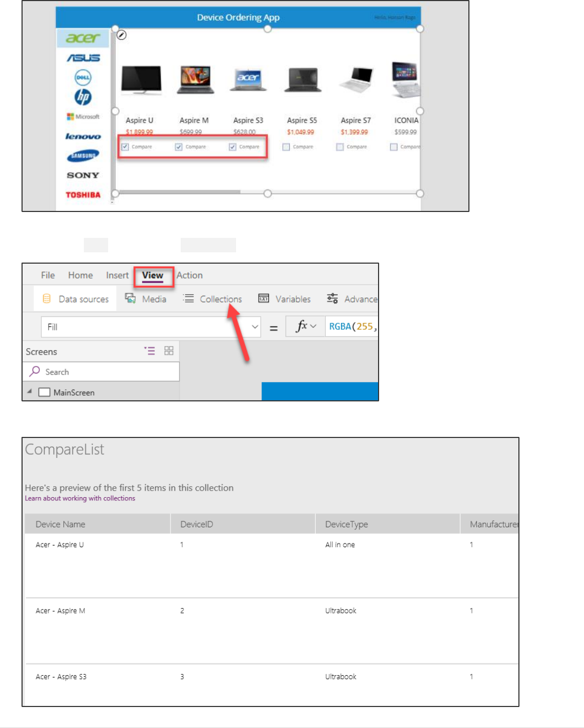Viewport: 584px width, 728px height.
Task: Select the MainScreen tree item label
Action: coord(74,392)
